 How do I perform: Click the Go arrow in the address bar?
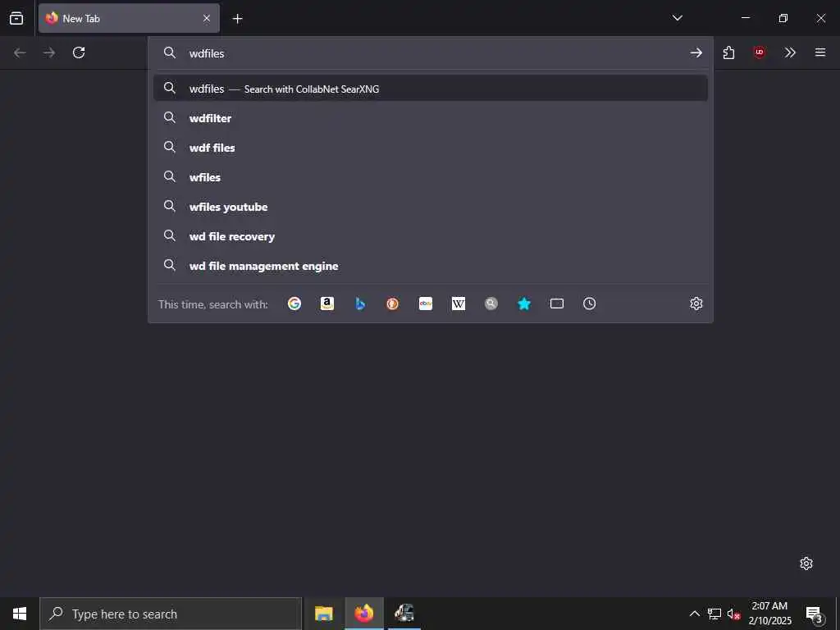pyautogui.click(x=696, y=52)
